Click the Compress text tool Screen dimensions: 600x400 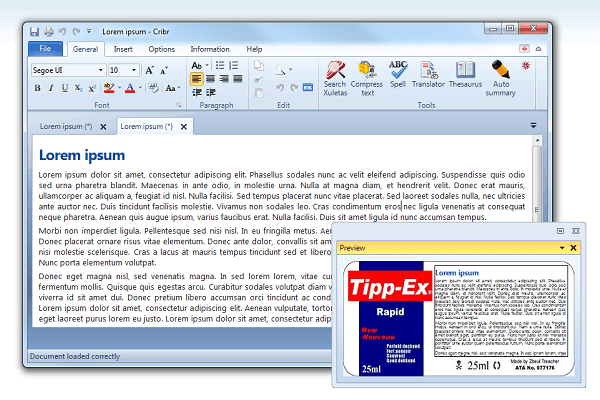[367, 76]
